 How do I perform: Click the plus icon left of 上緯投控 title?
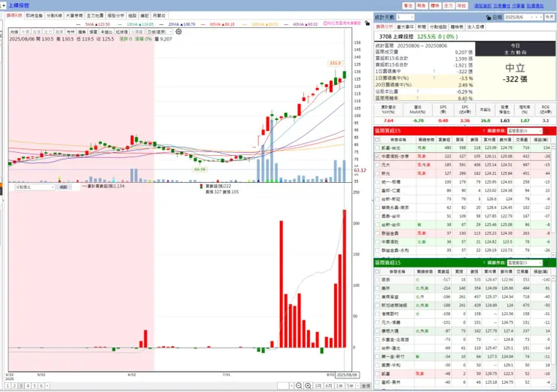4,5
